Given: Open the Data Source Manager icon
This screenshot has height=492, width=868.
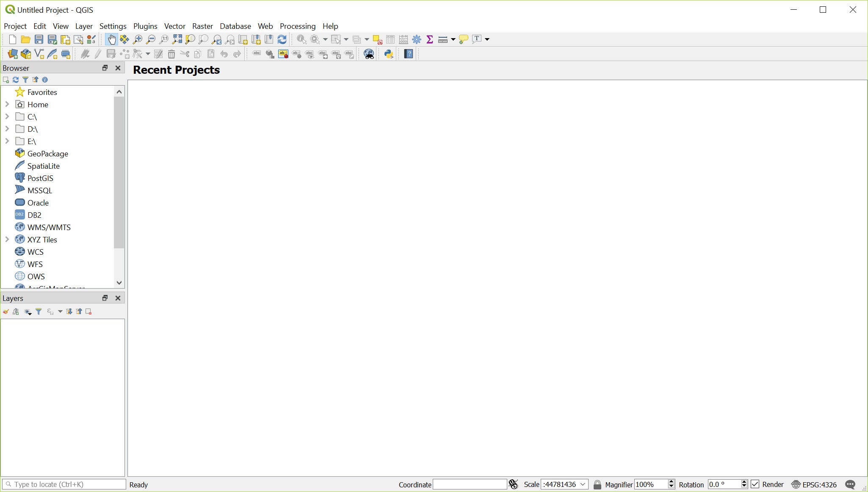Looking at the screenshot, I should (x=13, y=54).
